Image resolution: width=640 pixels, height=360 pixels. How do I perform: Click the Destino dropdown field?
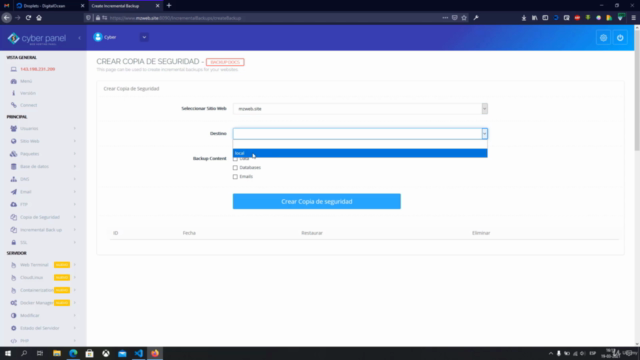pyautogui.click(x=360, y=133)
